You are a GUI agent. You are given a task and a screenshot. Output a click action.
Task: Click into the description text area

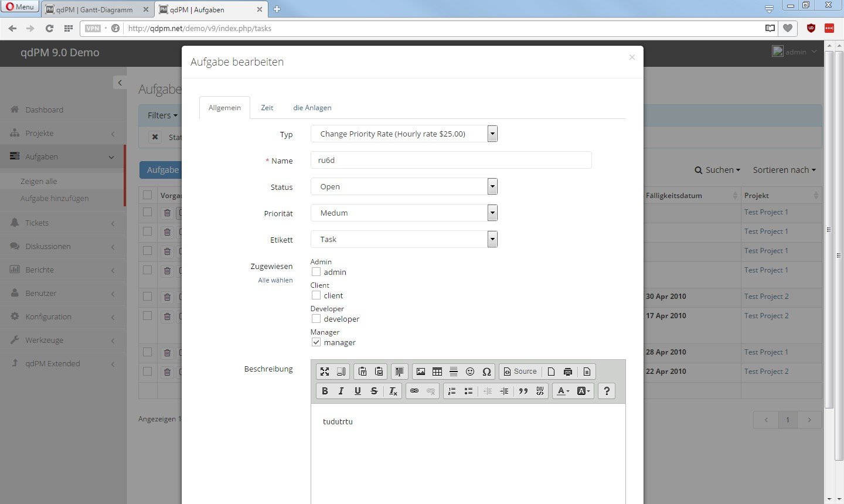coord(468,454)
